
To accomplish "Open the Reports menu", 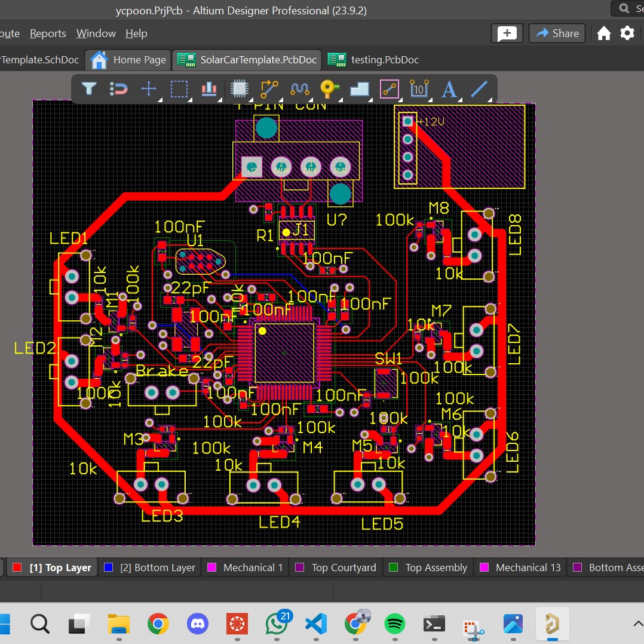I will [x=48, y=33].
